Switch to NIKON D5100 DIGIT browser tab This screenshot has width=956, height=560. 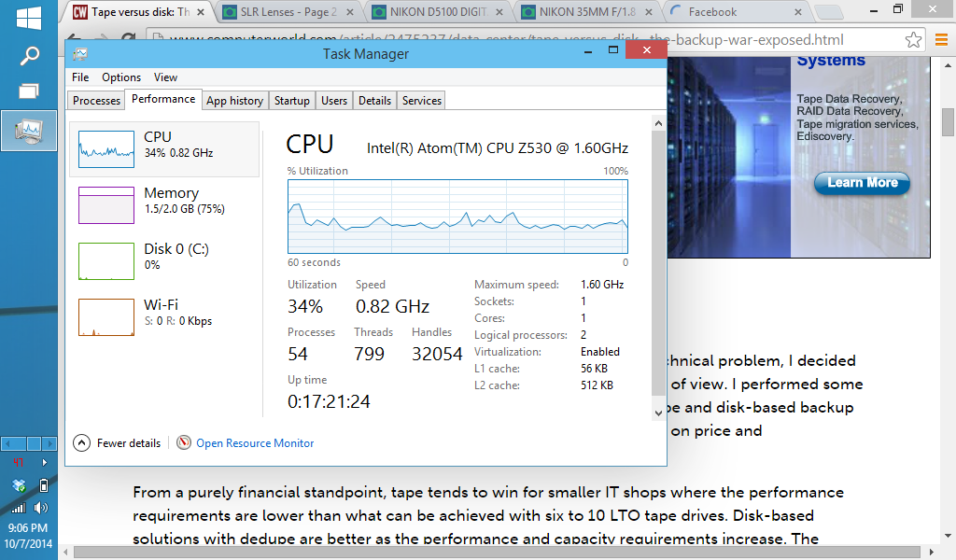pyautogui.click(x=438, y=11)
